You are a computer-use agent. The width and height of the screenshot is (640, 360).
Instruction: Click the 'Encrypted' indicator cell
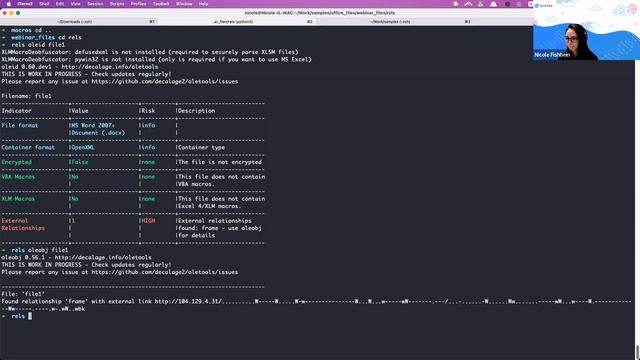[16, 162]
